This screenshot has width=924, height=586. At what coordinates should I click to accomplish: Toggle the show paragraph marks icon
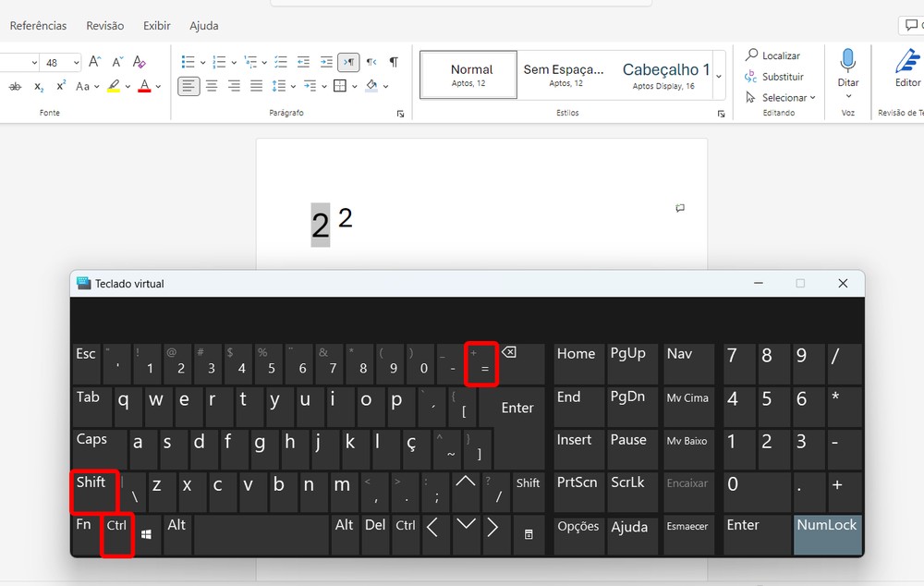coord(394,62)
